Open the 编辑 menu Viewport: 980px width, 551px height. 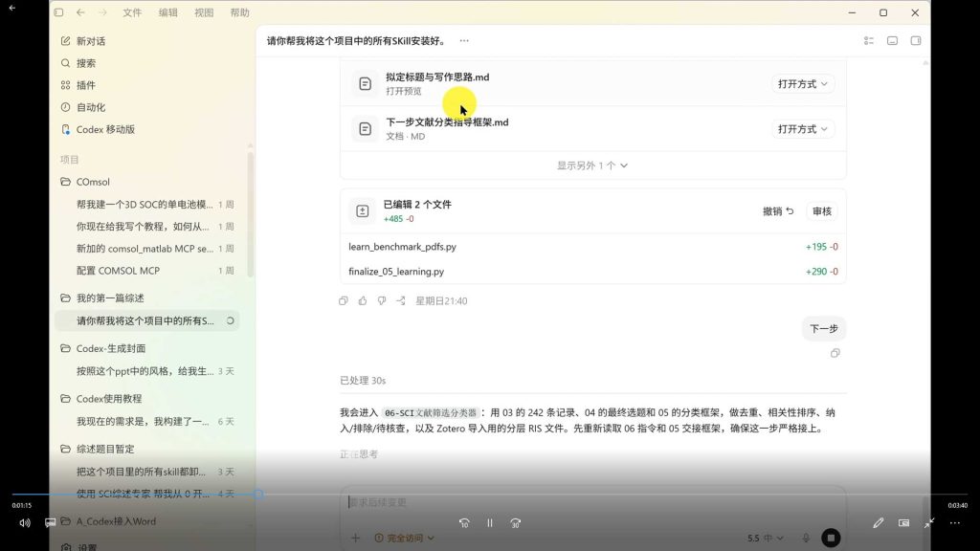(x=167, y=12)
